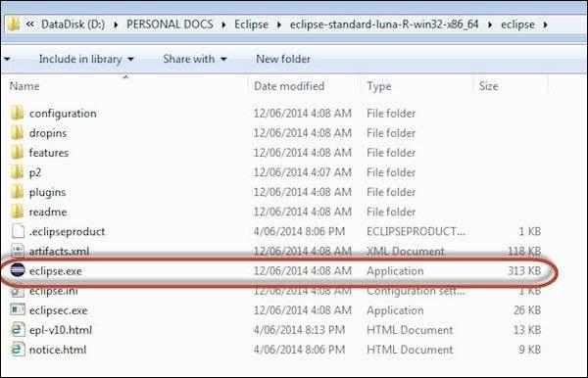Select the epl-v10.html file name

click(x=61, y=330)
